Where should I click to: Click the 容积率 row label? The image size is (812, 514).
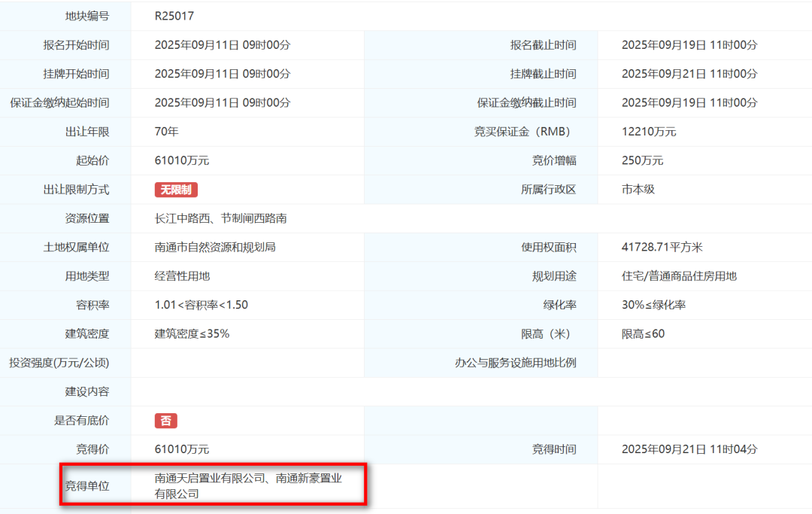coord(92,306)
